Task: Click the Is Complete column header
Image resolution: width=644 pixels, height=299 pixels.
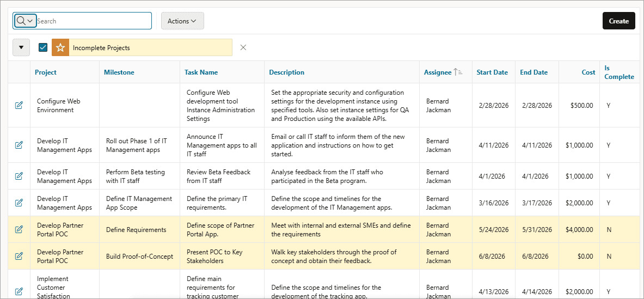Action: [x=620, y=72]
